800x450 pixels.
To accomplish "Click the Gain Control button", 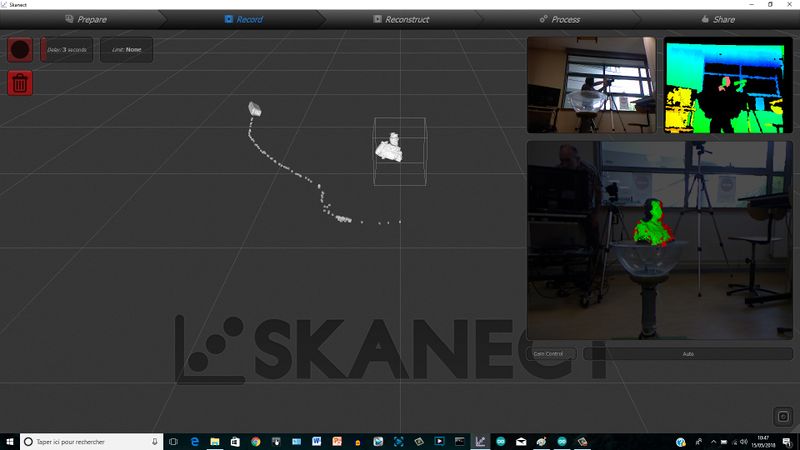I will point(553,354).
